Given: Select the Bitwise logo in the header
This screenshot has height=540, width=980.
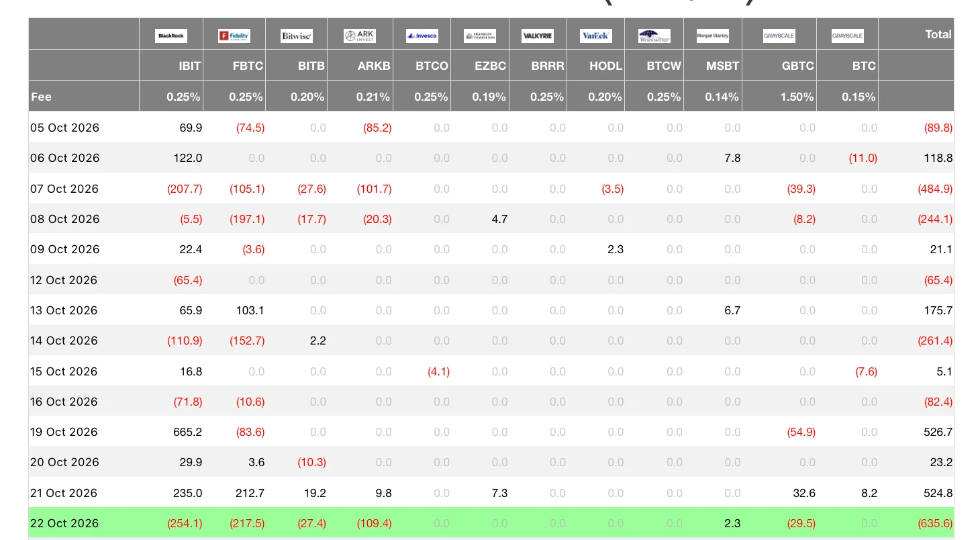Looking at the screenshot, I should click(x=296, y=36).
